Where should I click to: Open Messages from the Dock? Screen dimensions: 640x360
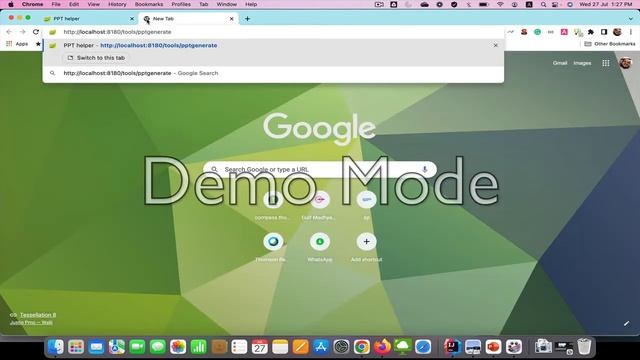pyautogui.click(x=158, y=347)
